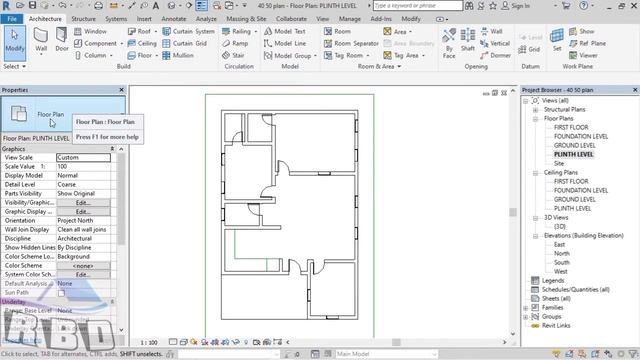Choose the Wall tool

(41, 41)
